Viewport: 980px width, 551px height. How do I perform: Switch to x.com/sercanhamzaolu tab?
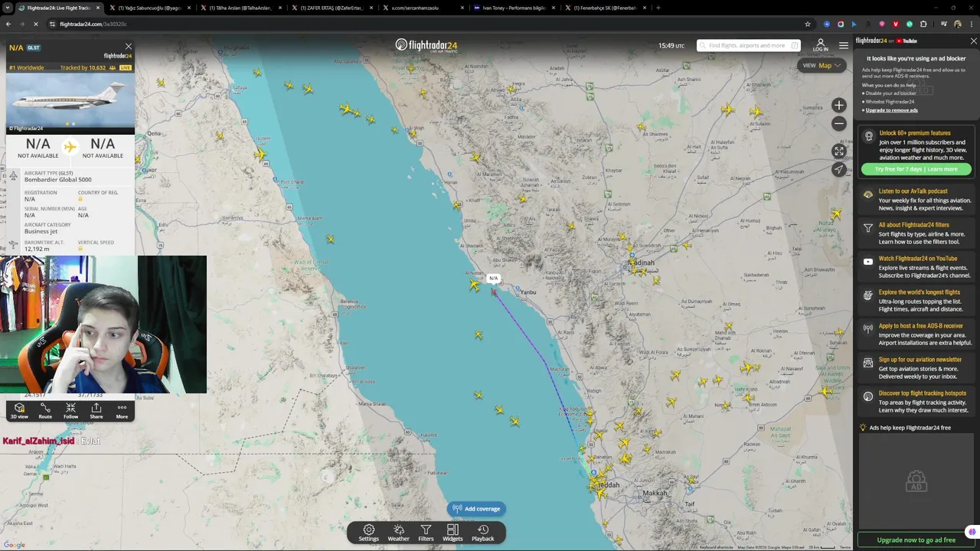423,8
